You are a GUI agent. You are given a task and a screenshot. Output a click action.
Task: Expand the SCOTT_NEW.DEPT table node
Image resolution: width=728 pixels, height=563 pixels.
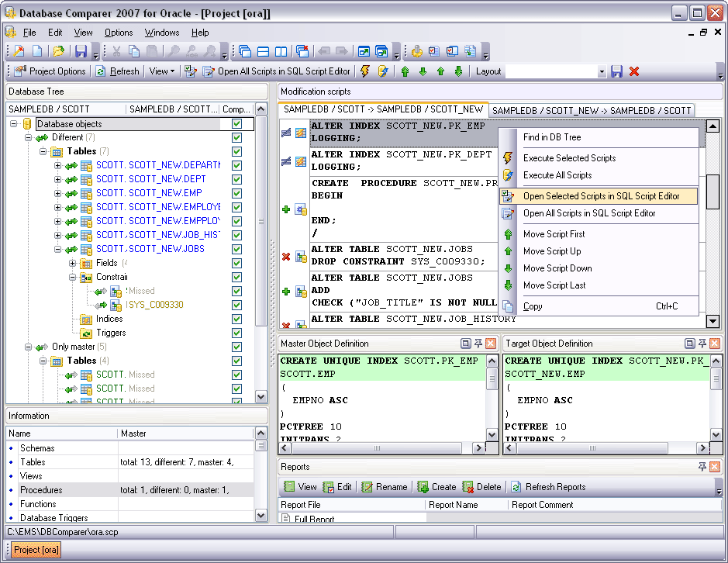[x=57, y=179]
